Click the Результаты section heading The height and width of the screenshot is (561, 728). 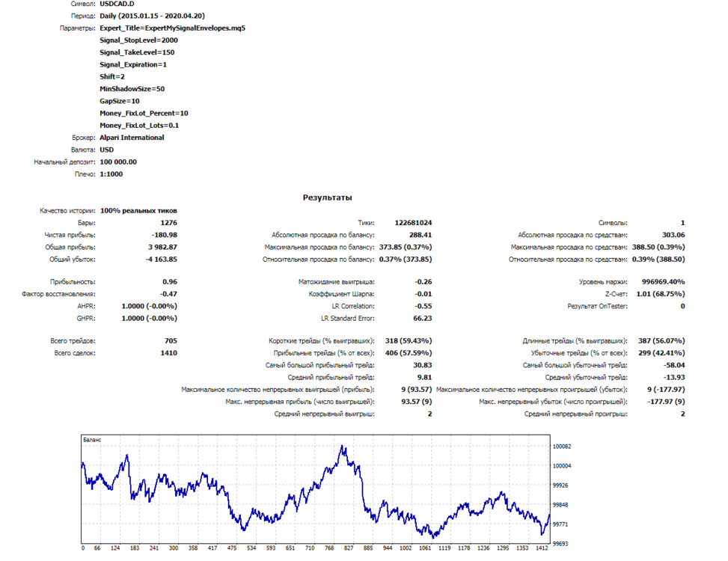tap(327, 197)
